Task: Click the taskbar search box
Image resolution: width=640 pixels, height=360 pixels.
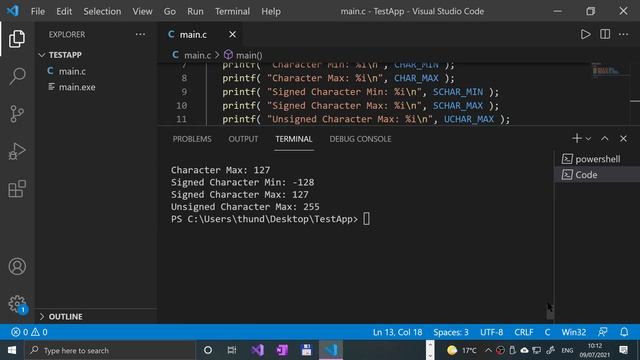Action: [x=110, y=350]
